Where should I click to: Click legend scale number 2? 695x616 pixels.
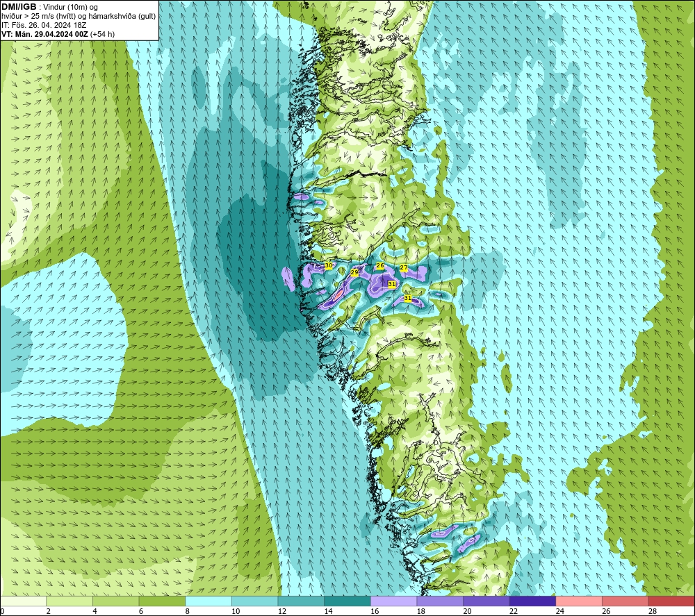48,611
